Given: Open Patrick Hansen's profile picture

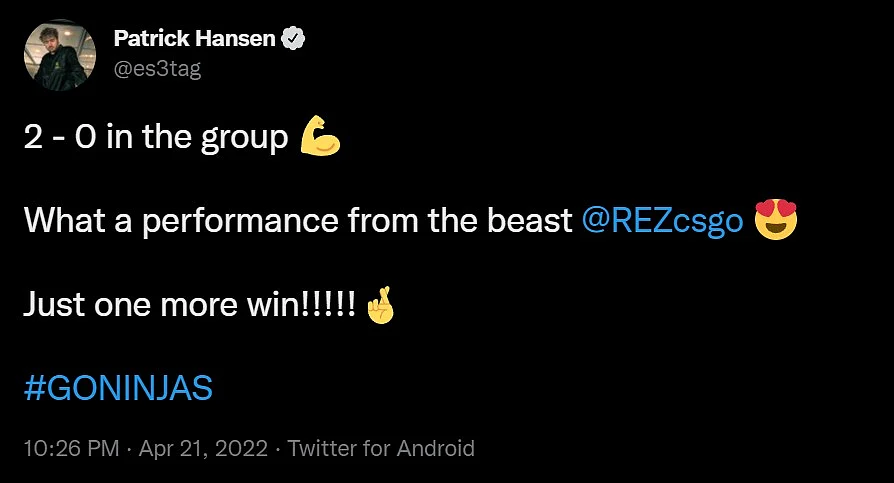Looking at the screenshot, I should tap(59, 55).
